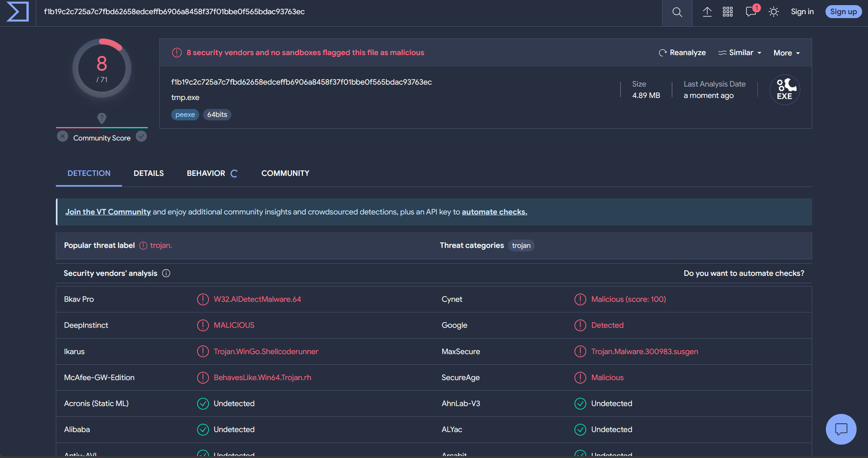Screen dimensions: 868x458
Task: Click the alert icon beside SecureAge Malicious
Action: 580,378
